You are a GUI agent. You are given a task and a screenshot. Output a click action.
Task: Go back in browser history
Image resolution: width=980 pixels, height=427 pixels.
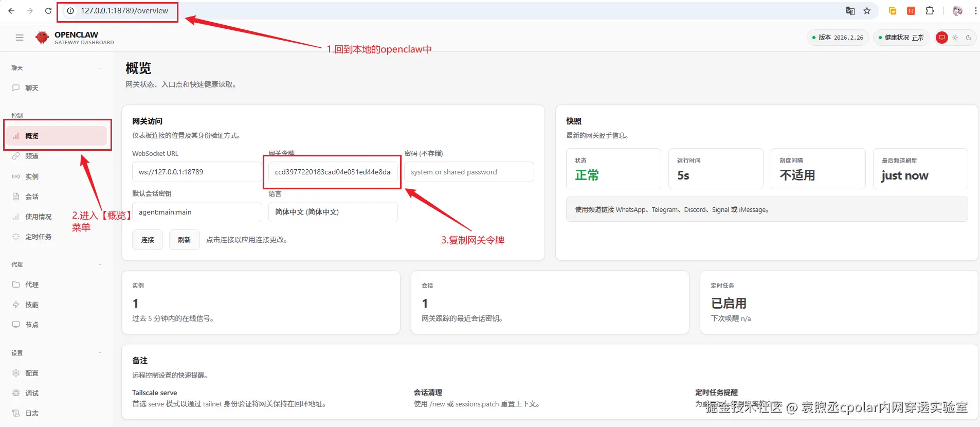click(x=11, y=11)
